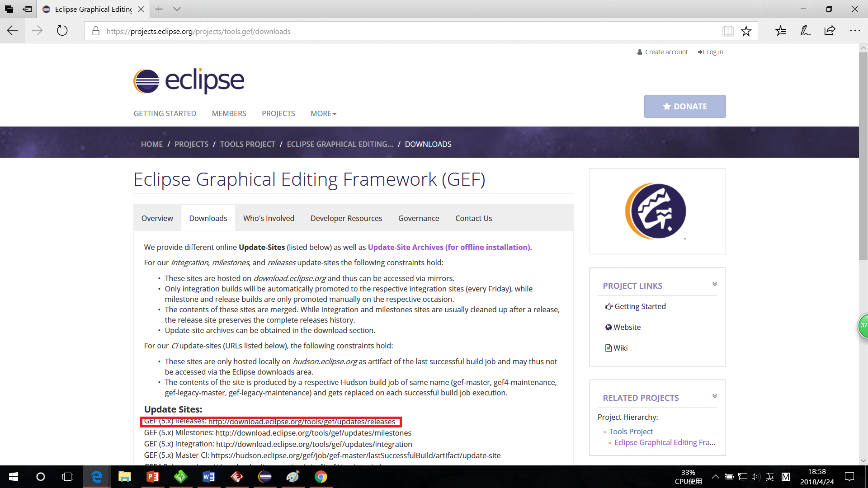Open the Favorites hub icon
This screenshot has height=488, width=868.
781,31
